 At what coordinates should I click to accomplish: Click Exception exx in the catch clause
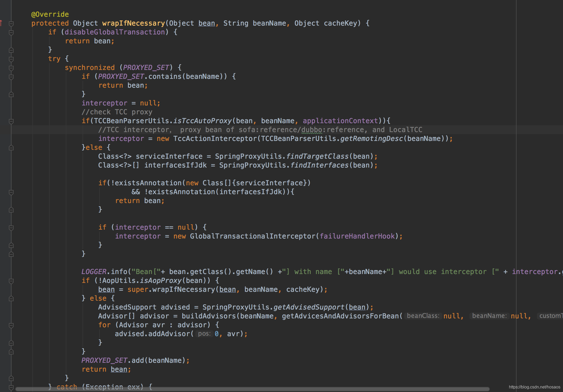coord(113,387)
